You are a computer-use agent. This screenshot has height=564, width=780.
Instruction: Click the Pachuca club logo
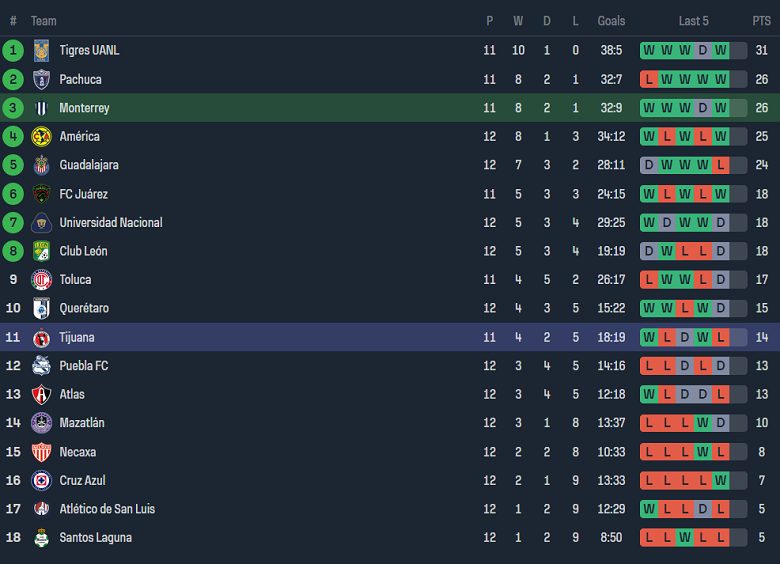point(41,79)
